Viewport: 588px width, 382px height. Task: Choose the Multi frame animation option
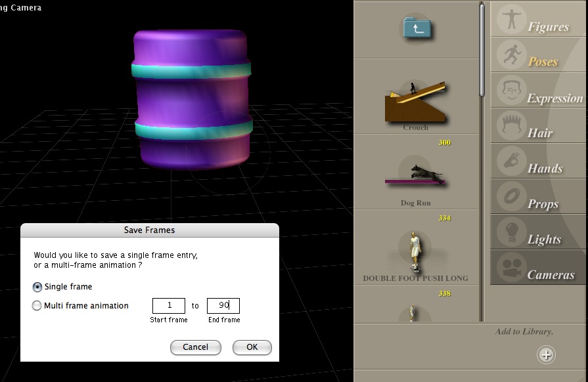tap(37, 306)
